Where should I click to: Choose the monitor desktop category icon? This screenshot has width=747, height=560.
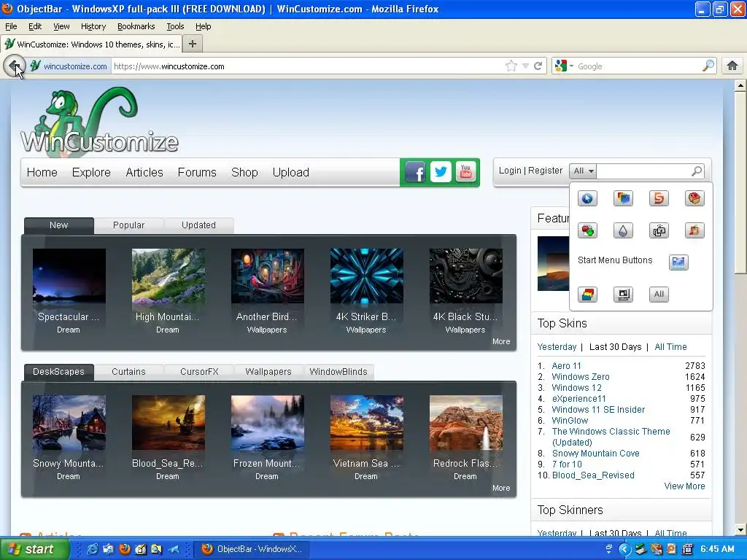(623, 295)
